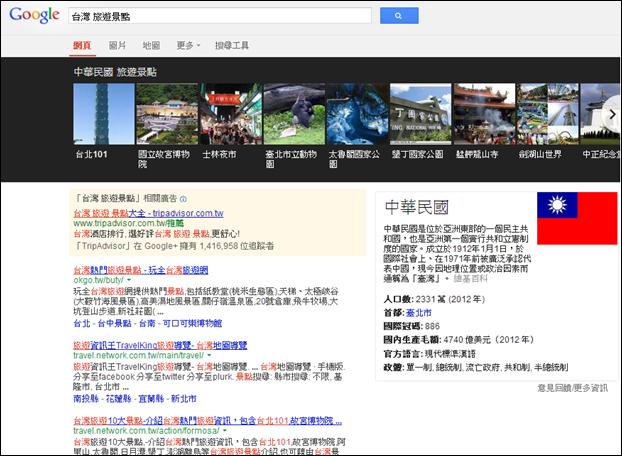Click the search box containing 台灣 旅遊景點

coord(220,16)
